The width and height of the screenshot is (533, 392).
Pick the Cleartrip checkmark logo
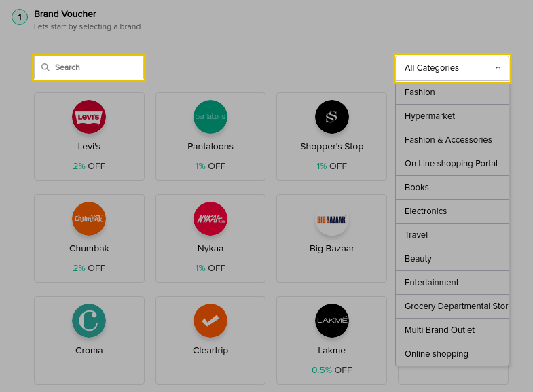tap(210, 321)
